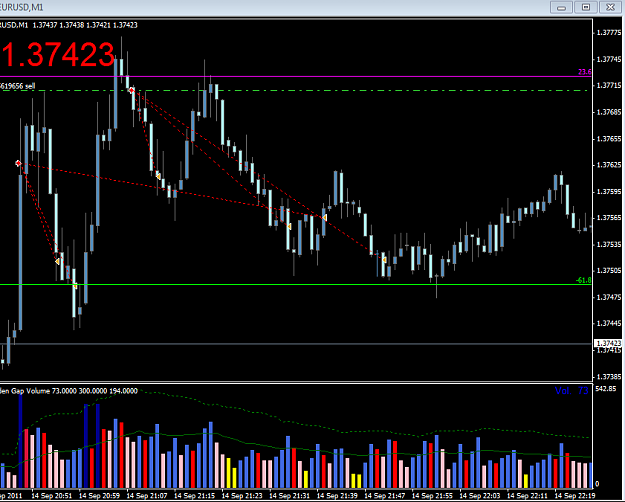Click the orange close arrow on the green -61.8 line
This screenshot has width=625, height=502.
75,285
